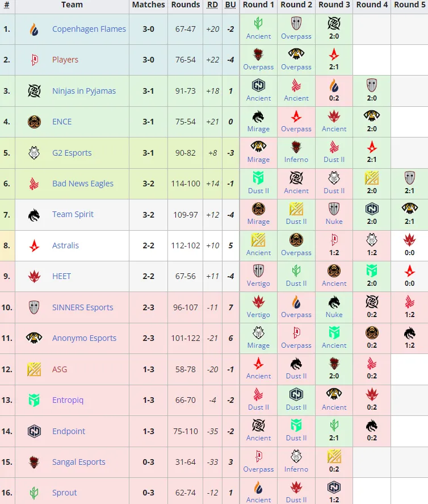Click Team Spirit opponent icon in Anonymo Round 5

(x=409, y=332)
